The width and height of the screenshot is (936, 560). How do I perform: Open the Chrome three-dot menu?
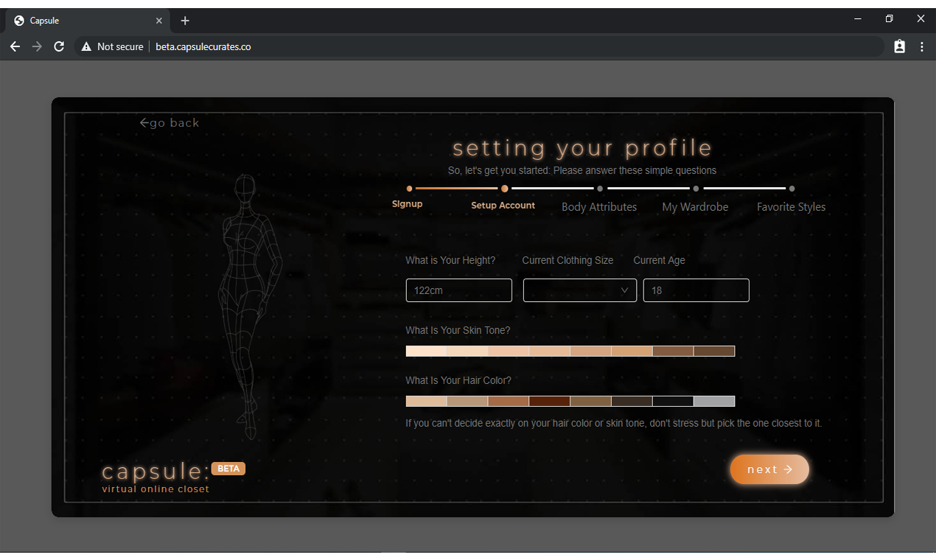tap(921, 46)
